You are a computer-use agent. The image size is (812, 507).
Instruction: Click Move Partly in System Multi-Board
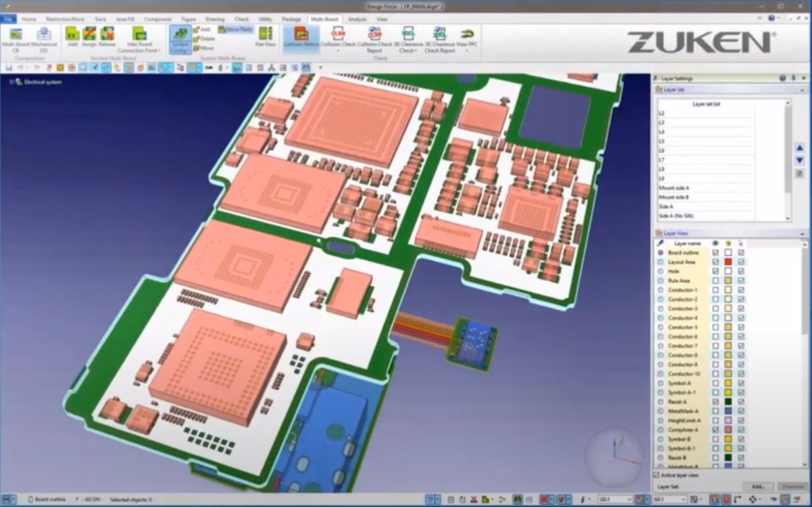tap(234, 28)
